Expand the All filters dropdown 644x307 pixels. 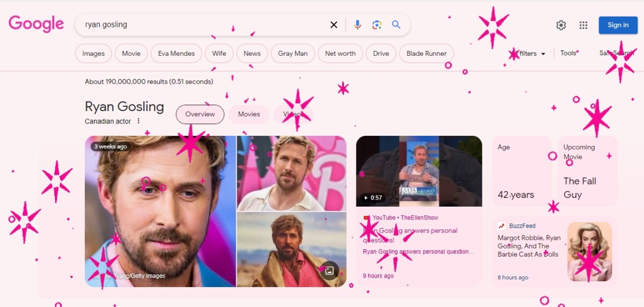tap(528, 54)
